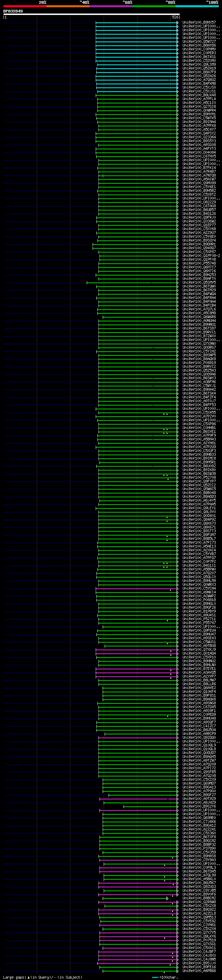Click the green ~80% identity legend segment

[154, 6]
